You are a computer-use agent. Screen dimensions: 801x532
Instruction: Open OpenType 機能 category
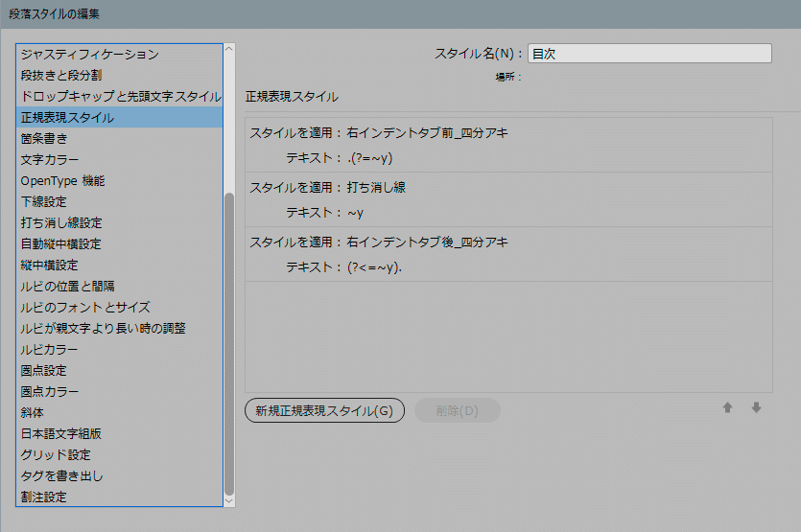[x=119, y=181]
